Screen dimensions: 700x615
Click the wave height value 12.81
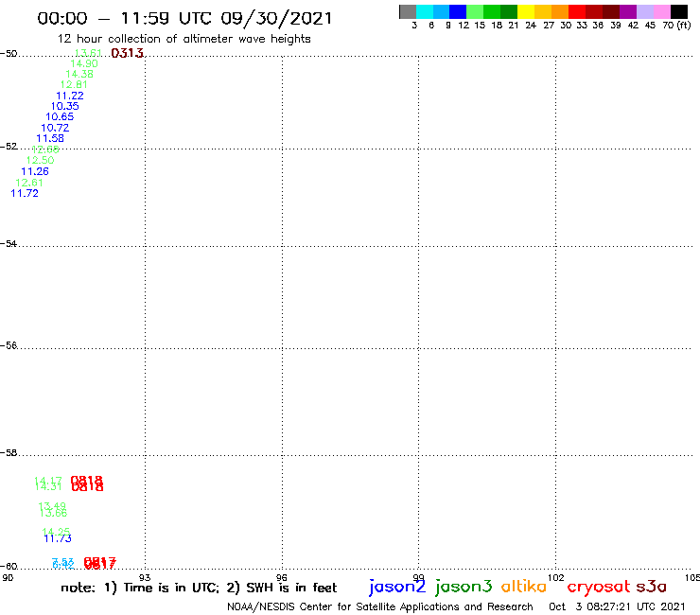click(x=74, y=85)
